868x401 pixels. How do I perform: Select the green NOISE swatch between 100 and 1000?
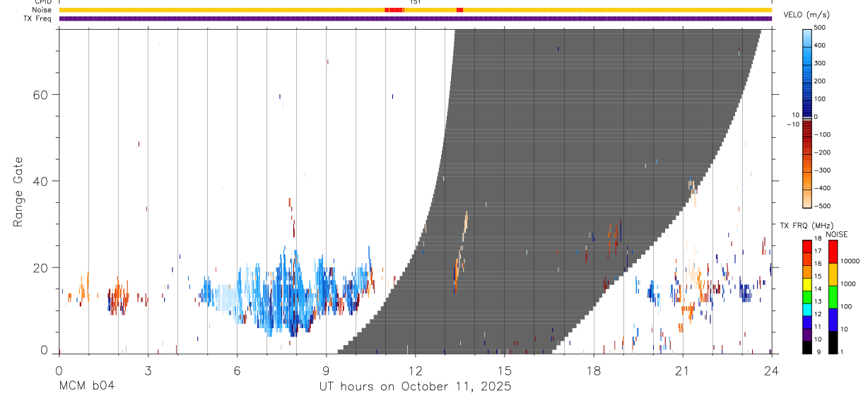[833, 296]
